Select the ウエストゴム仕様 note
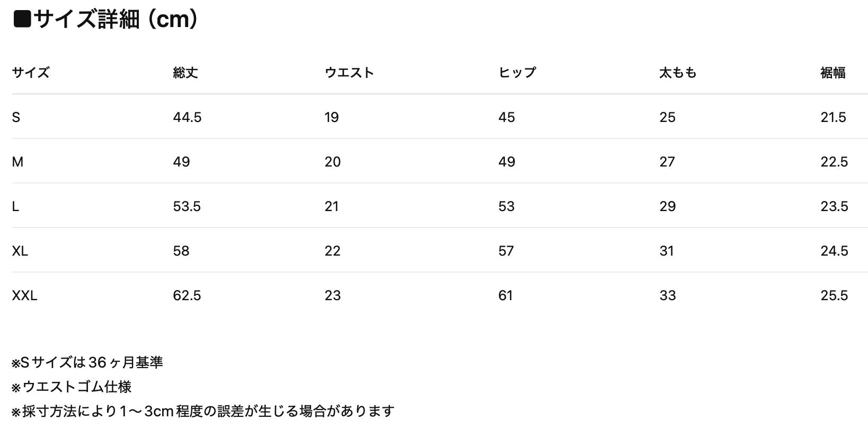The image size is (868, 437). [72, 387]
